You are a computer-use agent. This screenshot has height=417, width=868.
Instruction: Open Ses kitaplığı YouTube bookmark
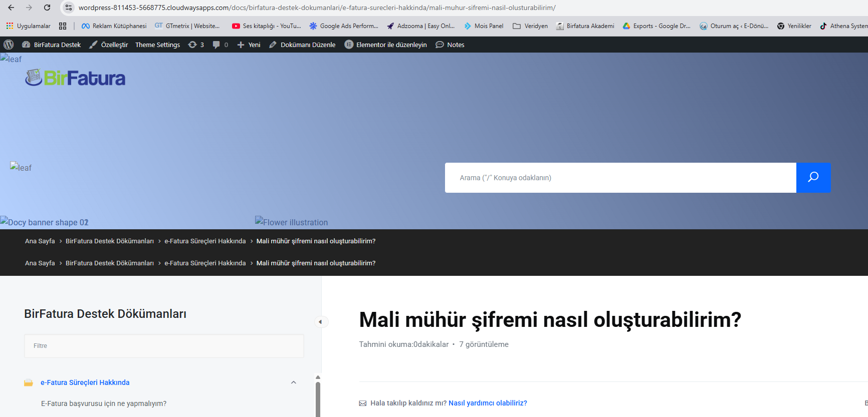tap(266, 26)
